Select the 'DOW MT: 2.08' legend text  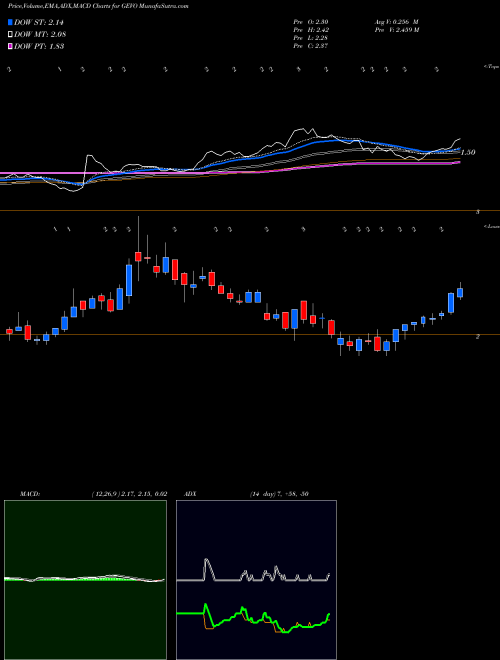coord(40,35)
